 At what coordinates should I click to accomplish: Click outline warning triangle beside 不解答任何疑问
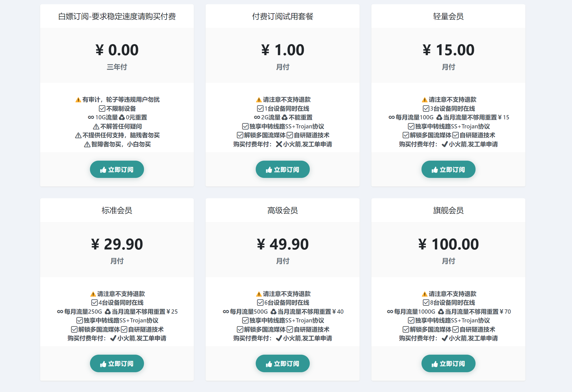click(x=96, y=126)
